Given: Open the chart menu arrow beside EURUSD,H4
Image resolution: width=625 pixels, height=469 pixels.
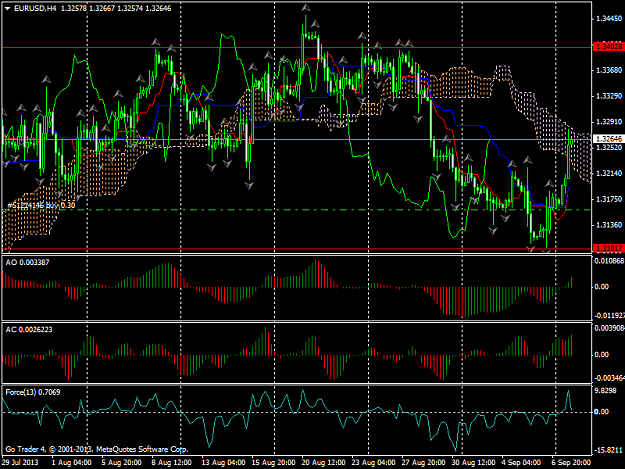Looking at the screenshot, I should (x=8, y=8).
